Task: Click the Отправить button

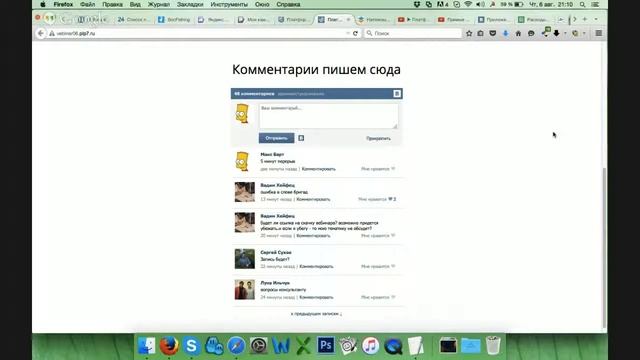Action: point(276,138)
